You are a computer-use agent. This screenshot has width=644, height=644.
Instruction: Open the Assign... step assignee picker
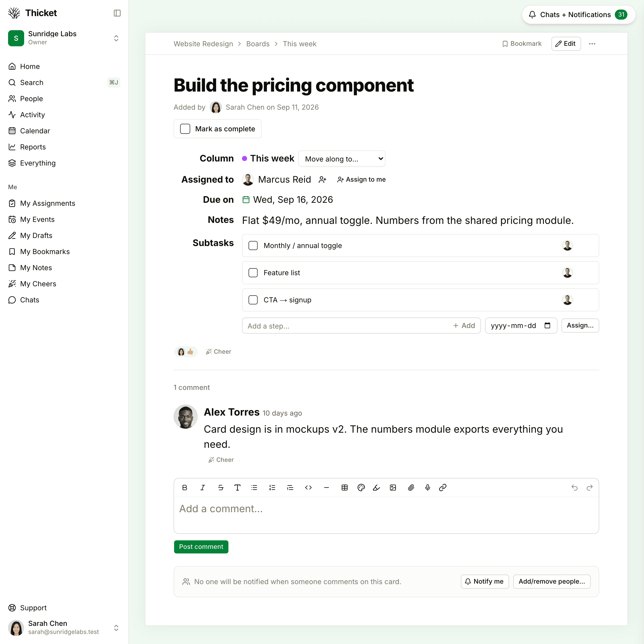580,326
